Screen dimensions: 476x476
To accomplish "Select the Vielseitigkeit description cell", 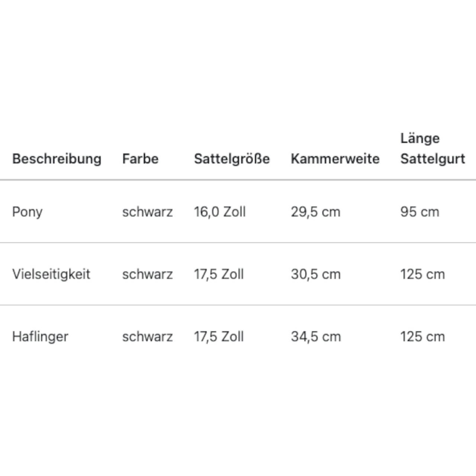I will 51,274.
